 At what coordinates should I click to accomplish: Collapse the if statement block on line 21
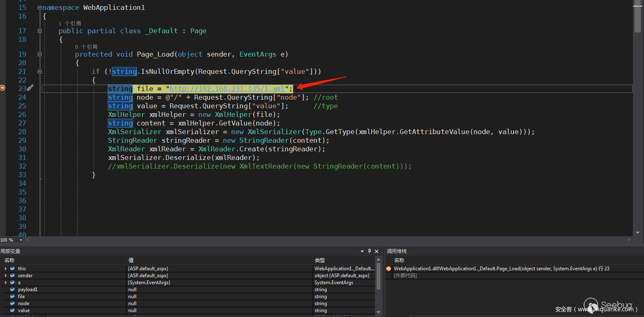(39, 71)
